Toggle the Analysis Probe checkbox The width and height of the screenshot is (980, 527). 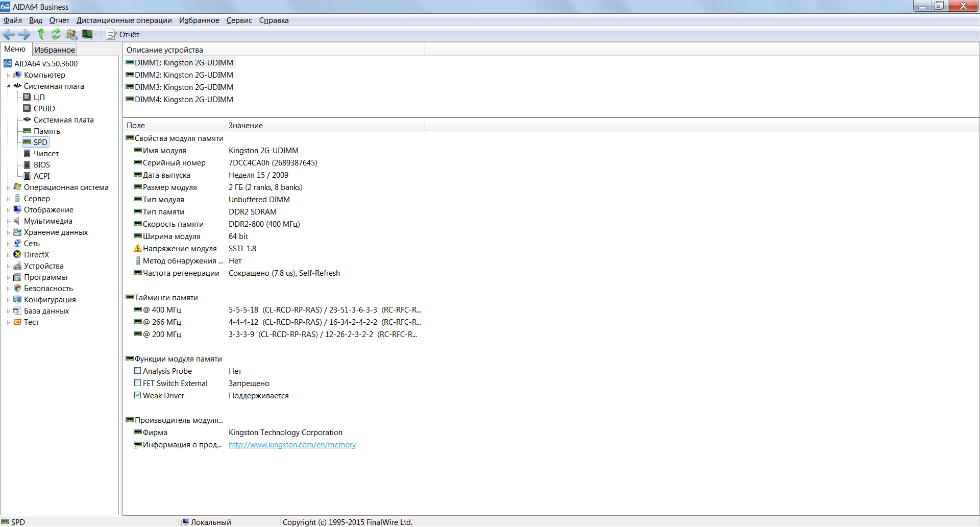[x=137, y=371]
